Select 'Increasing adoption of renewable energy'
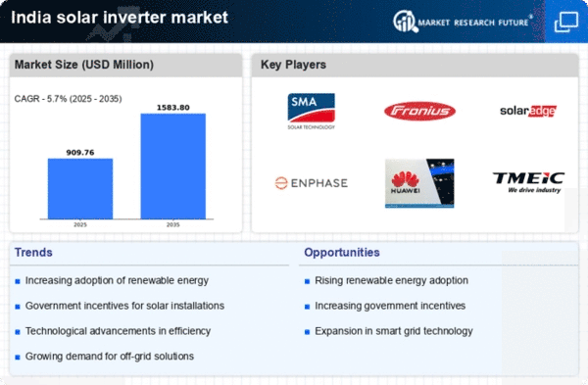588x385 pixels. click(117, 280)
